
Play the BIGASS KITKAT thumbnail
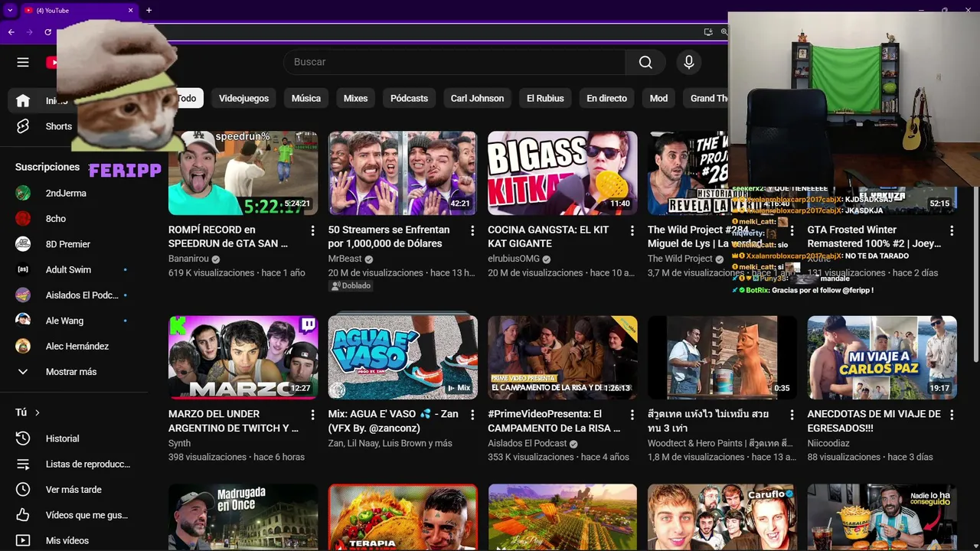tap(562, 173)
